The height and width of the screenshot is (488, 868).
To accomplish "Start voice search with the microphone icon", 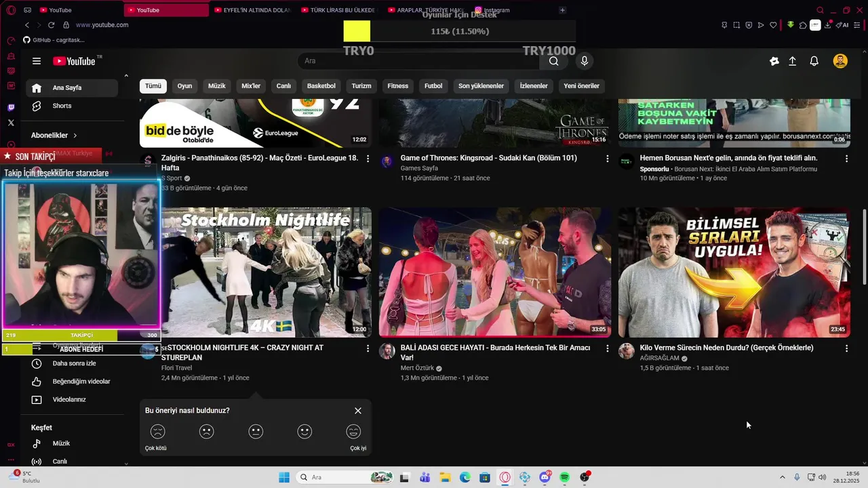I will pyautogui.click(x=585, y=61).
